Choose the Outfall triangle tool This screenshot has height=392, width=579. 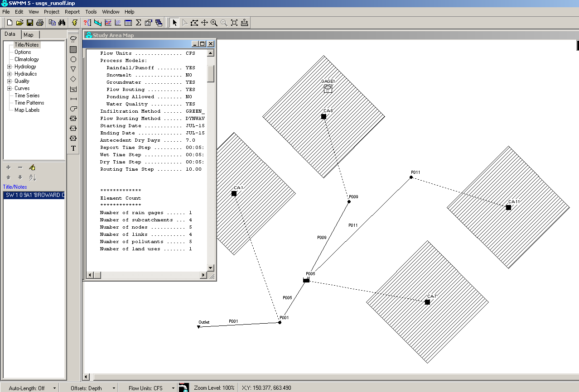coord(73,69)
